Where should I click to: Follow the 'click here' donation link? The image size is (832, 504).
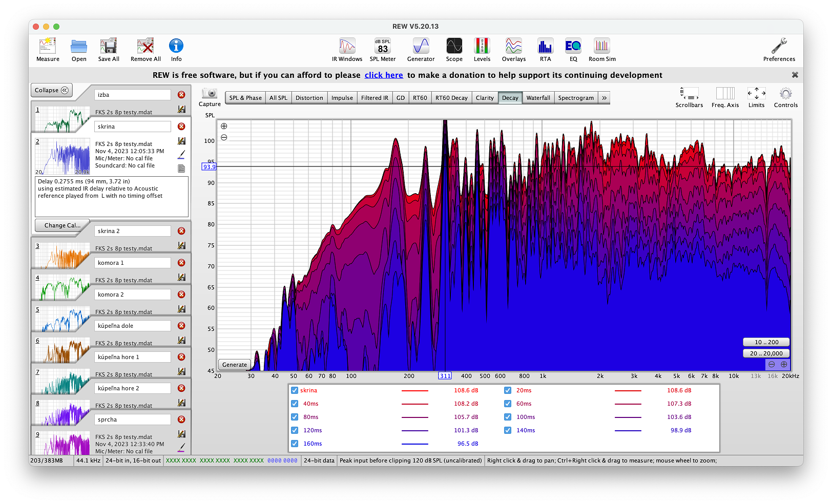(x=384, y=75)
